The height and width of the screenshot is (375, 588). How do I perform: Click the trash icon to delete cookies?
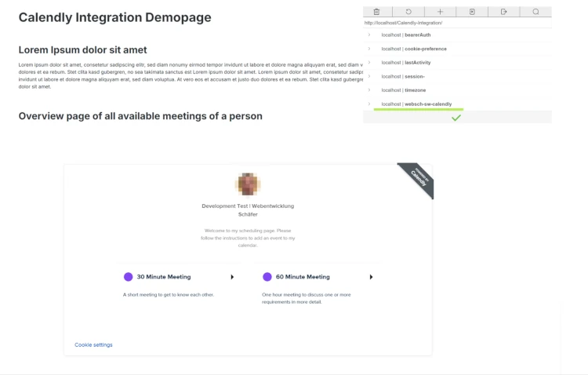click(376, 12)
